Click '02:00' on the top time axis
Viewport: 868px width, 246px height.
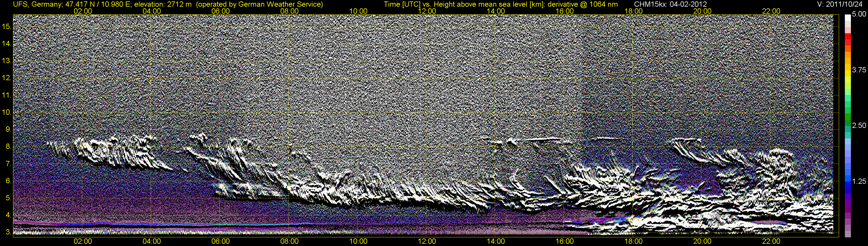[83, 11]
